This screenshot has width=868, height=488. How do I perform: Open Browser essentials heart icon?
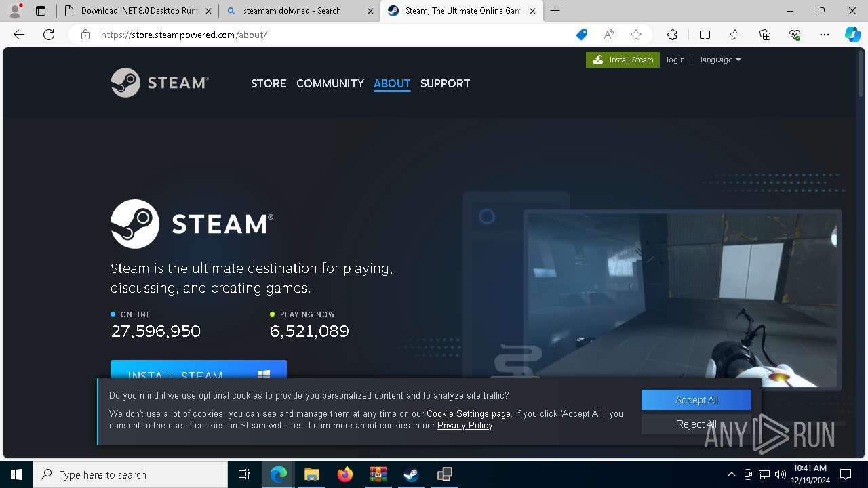pyautogui.click(x=795, y=35)
